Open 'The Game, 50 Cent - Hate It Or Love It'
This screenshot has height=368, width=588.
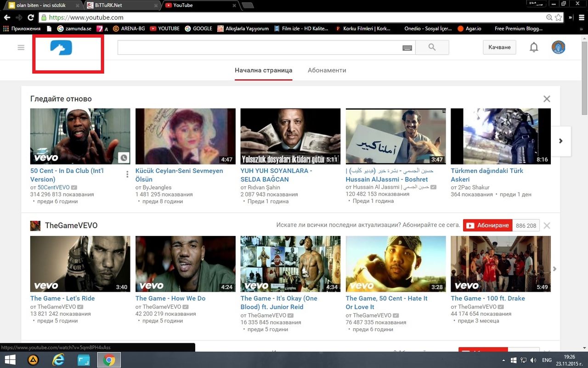click(386, 303)
